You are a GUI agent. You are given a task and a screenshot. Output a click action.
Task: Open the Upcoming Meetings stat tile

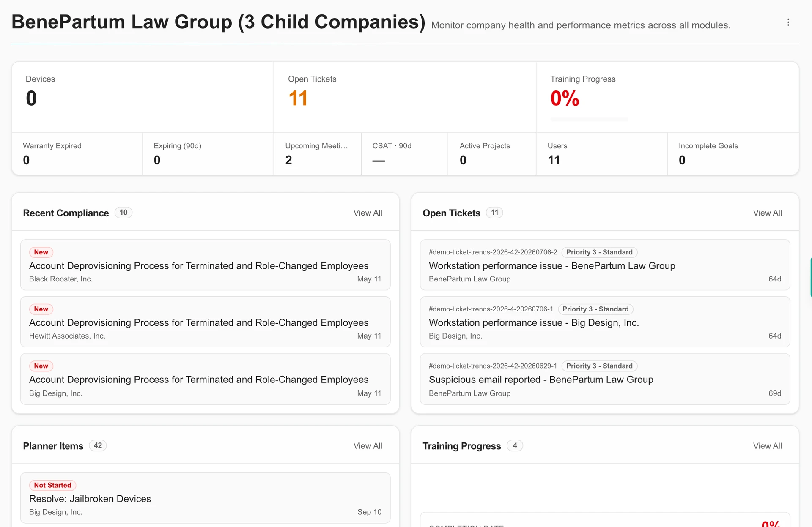(317, 154)
